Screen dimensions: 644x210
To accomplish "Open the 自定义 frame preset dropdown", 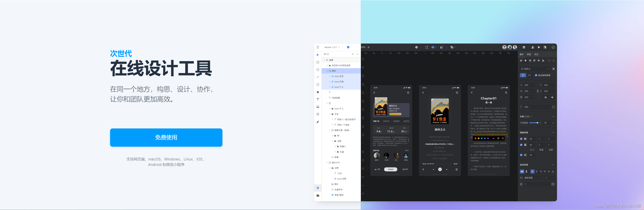I will tap(535, 69).
